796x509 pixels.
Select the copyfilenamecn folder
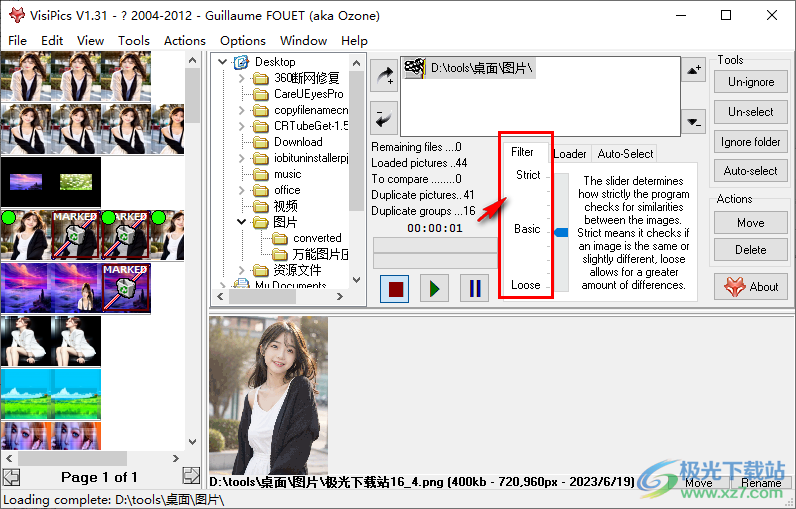(x=311, y=110)
